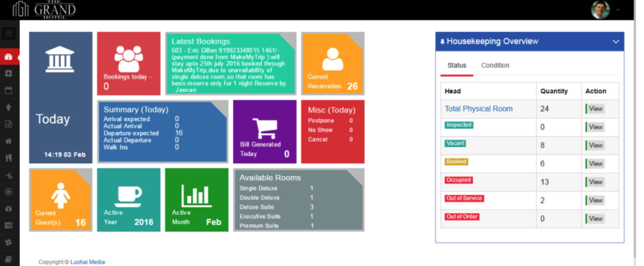This screenshot has height=266, width=644.
Task: Open the user profile dropdown arrow
Action: [618, 10]
